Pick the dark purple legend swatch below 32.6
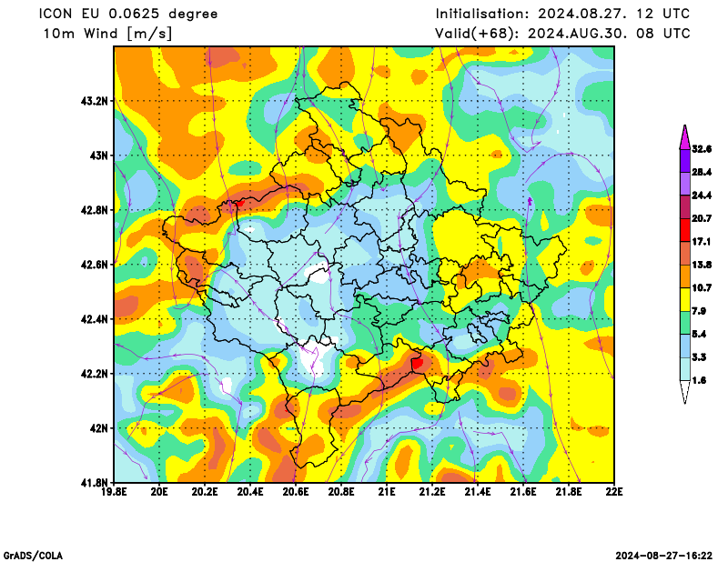 point(685,161)
